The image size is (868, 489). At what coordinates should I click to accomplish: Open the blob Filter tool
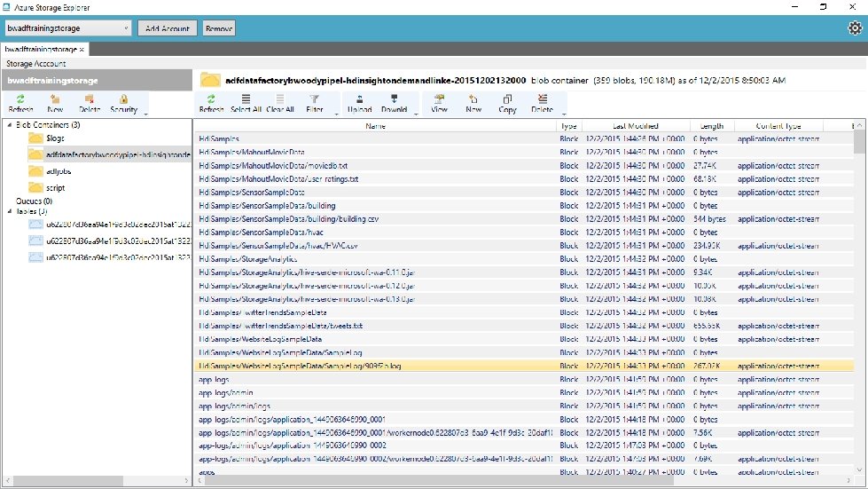click(315, 104)
